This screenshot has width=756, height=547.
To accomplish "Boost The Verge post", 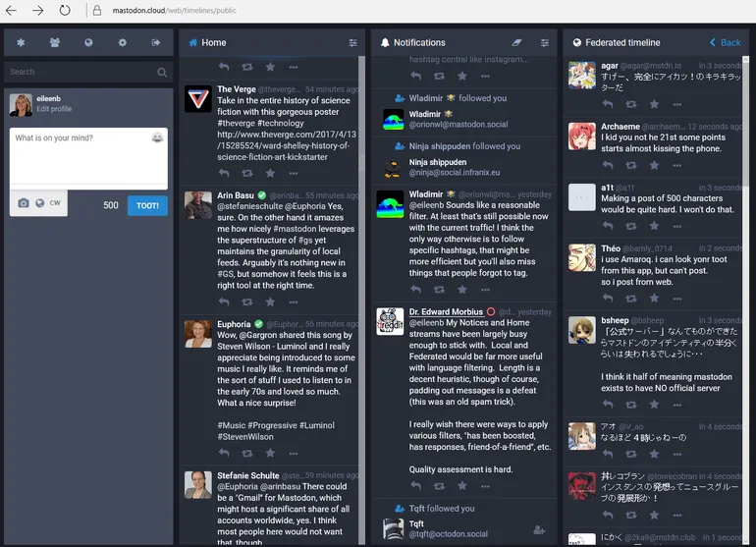I will tap(247, 173).
